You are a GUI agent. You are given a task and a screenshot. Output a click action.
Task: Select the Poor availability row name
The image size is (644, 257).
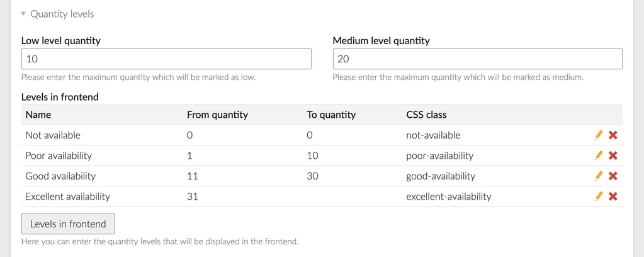coord(59,156)
